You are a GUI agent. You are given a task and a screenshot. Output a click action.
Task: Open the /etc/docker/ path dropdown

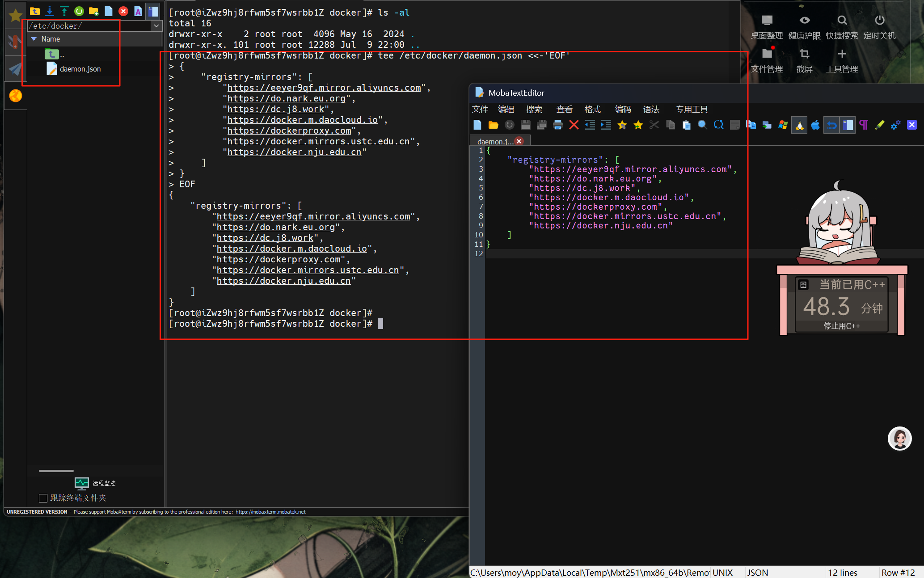coord(156,25)
